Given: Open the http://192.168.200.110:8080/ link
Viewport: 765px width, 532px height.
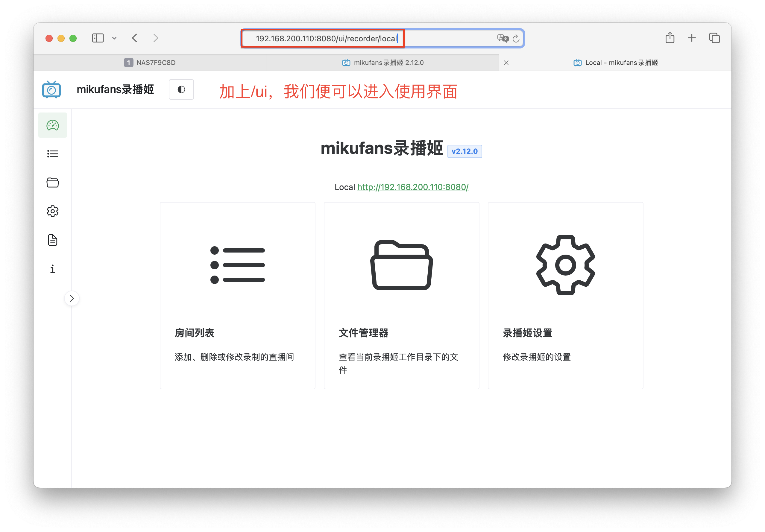Looking at the screenshot, I should 413,187.
